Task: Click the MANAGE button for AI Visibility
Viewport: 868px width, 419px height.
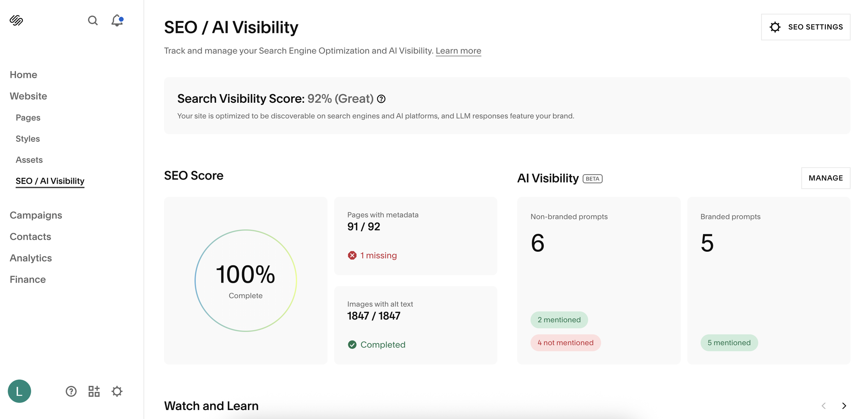Action: point(825,178)
